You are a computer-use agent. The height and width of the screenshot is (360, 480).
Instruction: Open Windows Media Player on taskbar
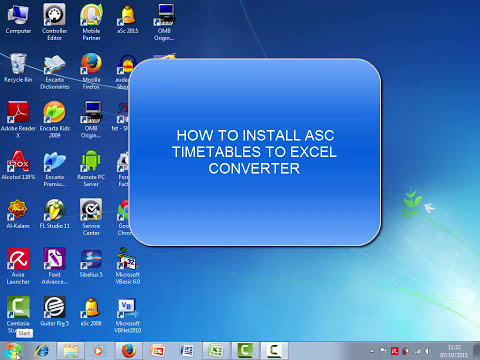pos(98,351)
